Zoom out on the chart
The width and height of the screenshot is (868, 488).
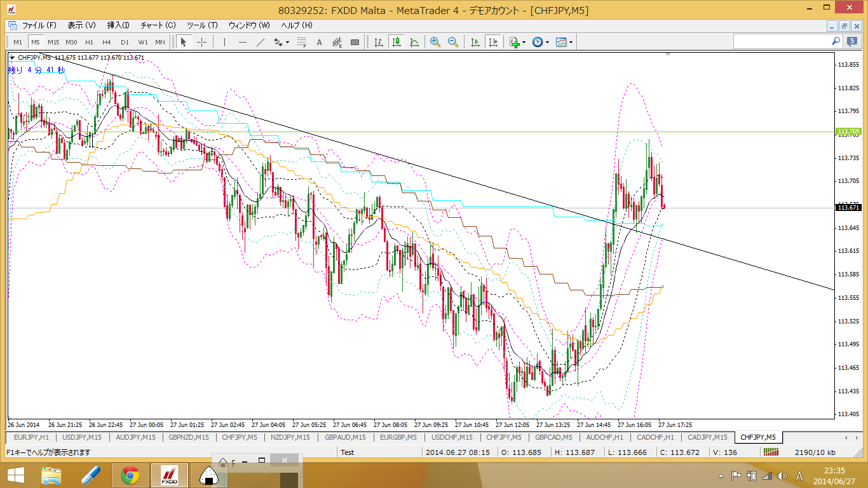(x=453, y=42)
